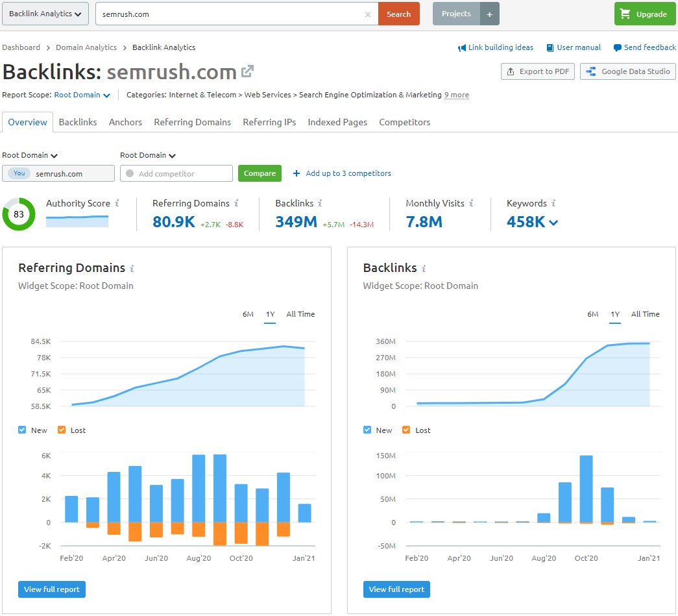The width and height of the screenshot is (678, 616).
Task: Click the Add competitor input field
Action: pyautogui.click(x=176, y=173)
